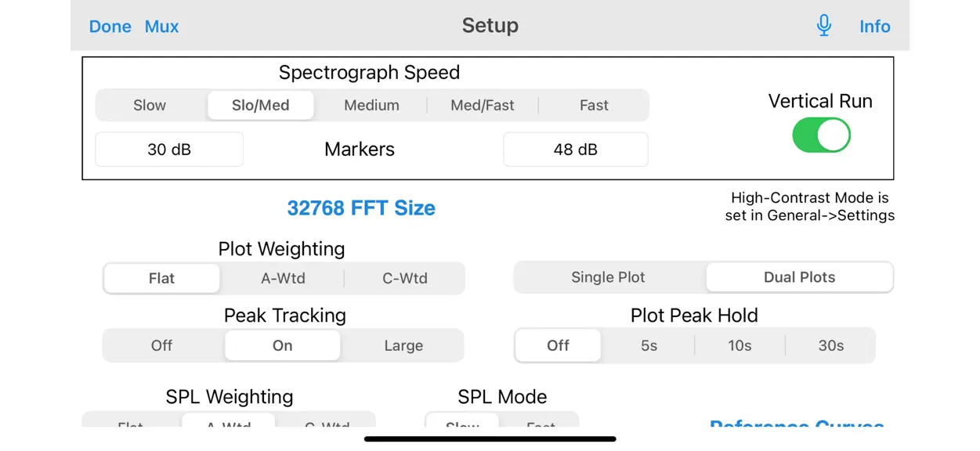Switch to Single Plot view
Image resolution: width=980 pixels, height=451 pixels.
coord(608,277)
